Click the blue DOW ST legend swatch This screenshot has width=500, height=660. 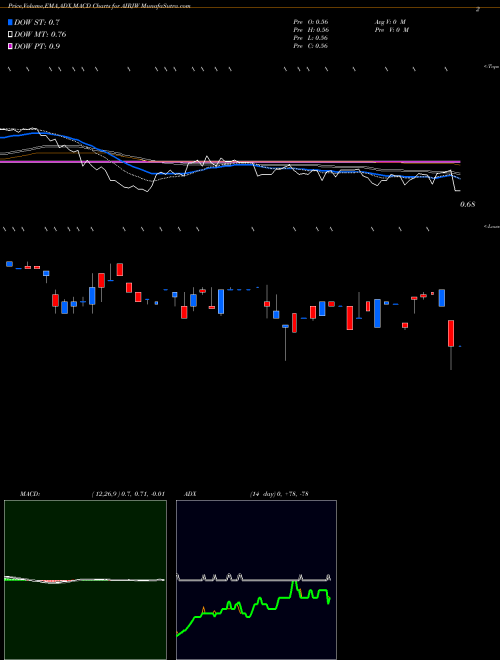tap(11, 22)
